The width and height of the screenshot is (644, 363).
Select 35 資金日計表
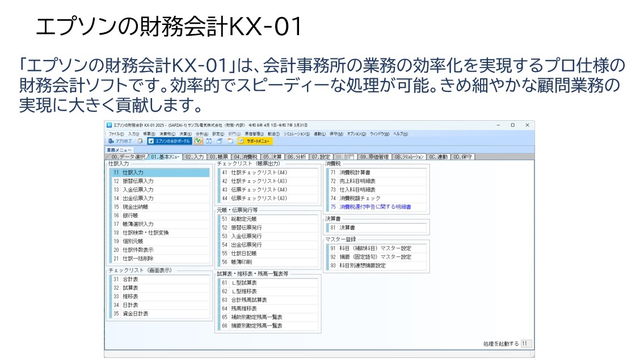coord(160,314)
